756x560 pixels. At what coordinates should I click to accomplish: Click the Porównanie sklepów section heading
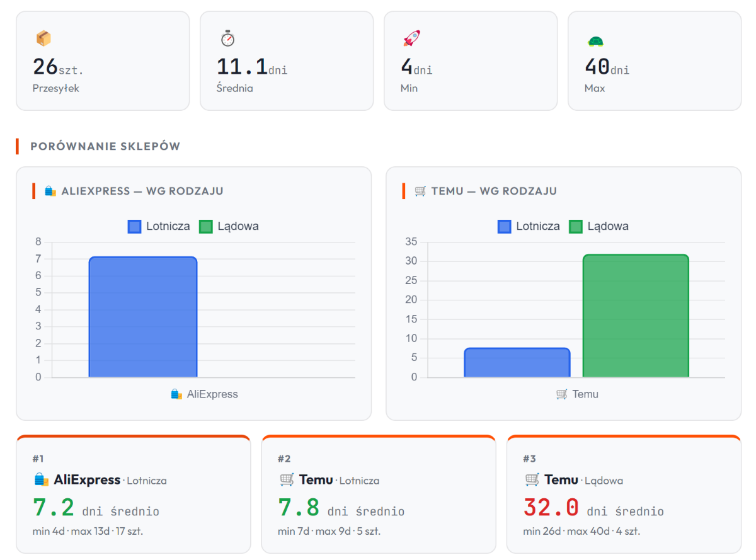coord(105,146)
